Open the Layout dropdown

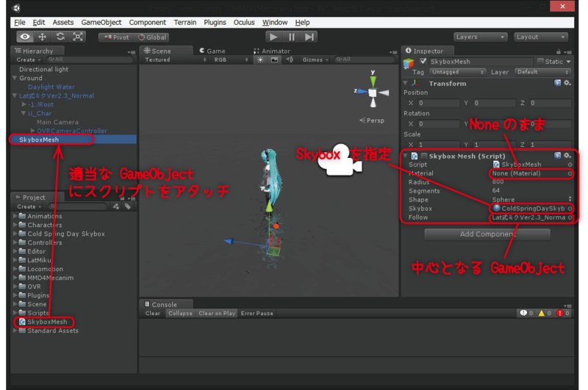click(x=540, y=37)
